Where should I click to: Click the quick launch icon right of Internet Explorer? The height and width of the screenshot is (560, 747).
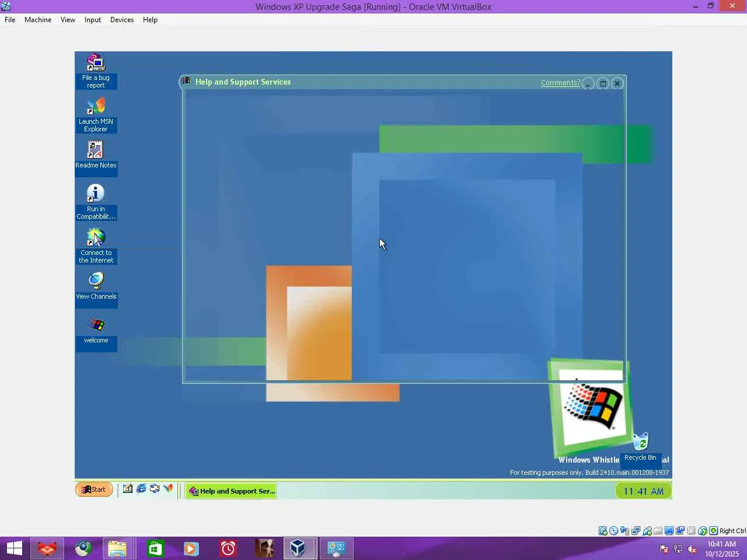point(155,489)
